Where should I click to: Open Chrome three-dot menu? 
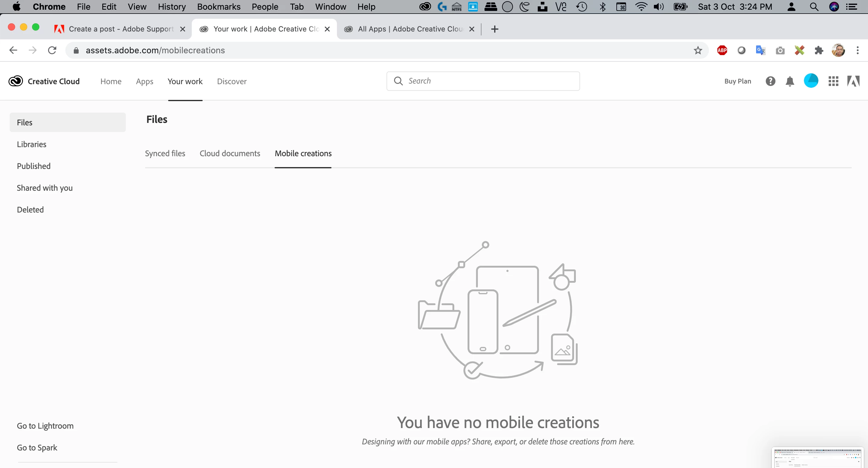pos(857,51)
